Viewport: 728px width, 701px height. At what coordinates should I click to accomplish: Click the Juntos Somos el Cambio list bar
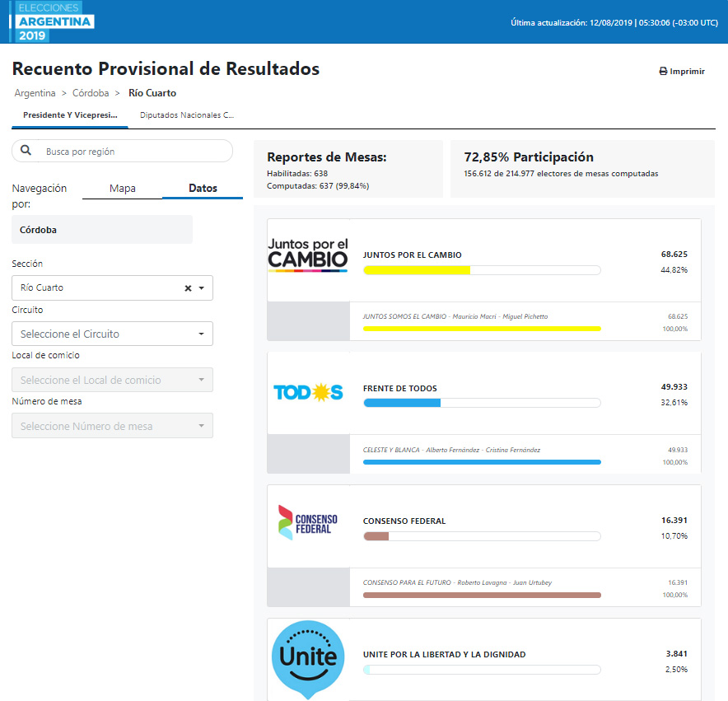[482, 329]
